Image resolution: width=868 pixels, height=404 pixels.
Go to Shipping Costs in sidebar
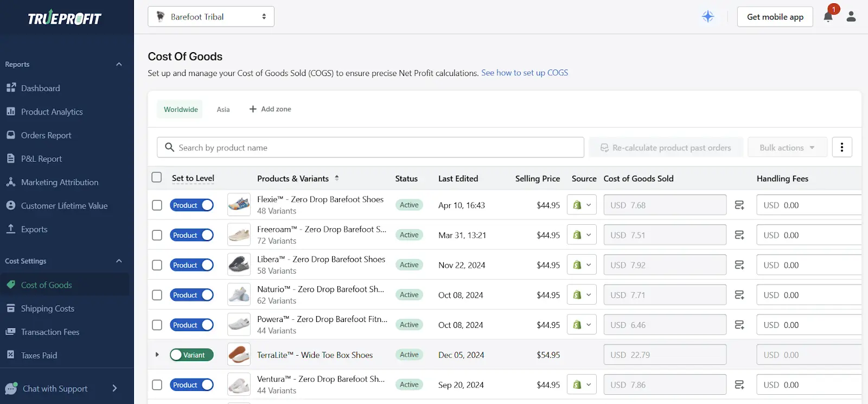pyautogui.click(x=47, y=308)
